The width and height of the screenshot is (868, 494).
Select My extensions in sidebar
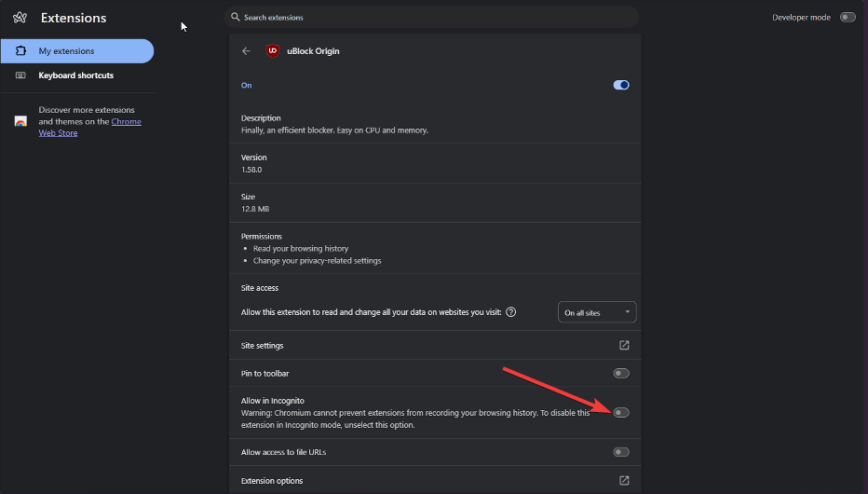[77, 51]
